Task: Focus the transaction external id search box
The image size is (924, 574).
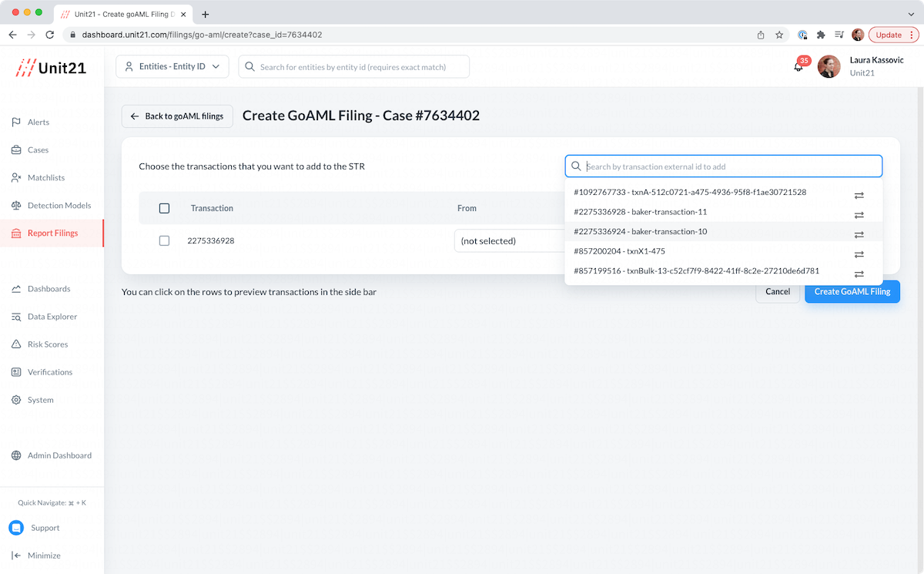Action: (x=724, y=166)
